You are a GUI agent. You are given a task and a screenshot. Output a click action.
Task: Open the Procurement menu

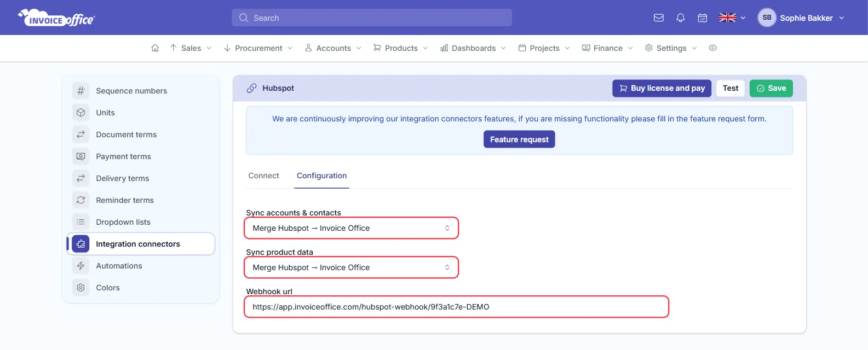pyautogui.click(x=258, y=48)
